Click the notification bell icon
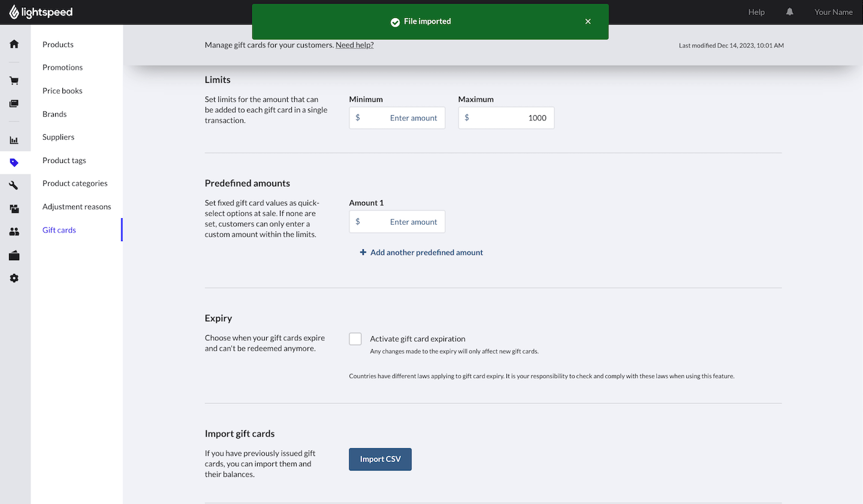 point(789,12)
